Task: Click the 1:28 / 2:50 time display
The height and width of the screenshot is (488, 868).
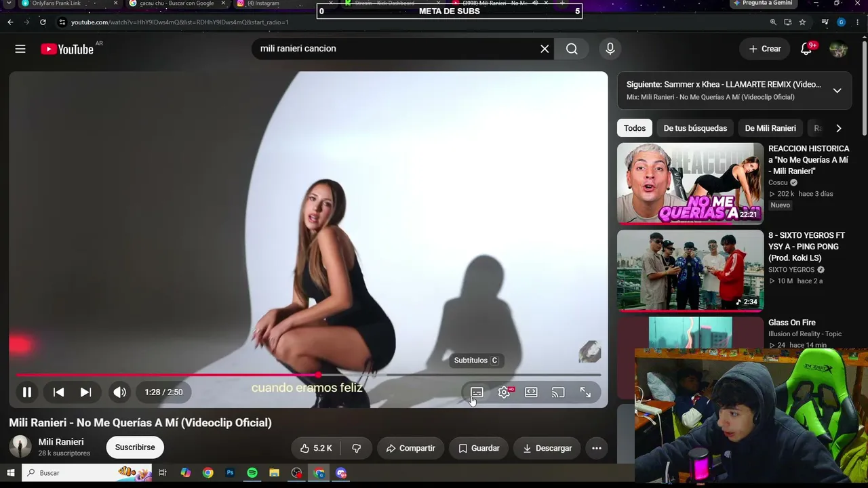Action: (x=163, y=392)
